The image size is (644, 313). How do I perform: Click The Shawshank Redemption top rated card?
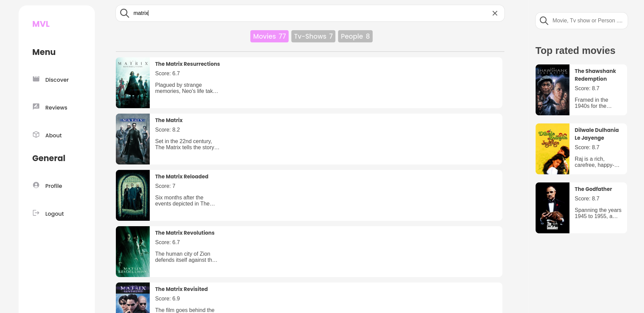click(x=581, y=90)
